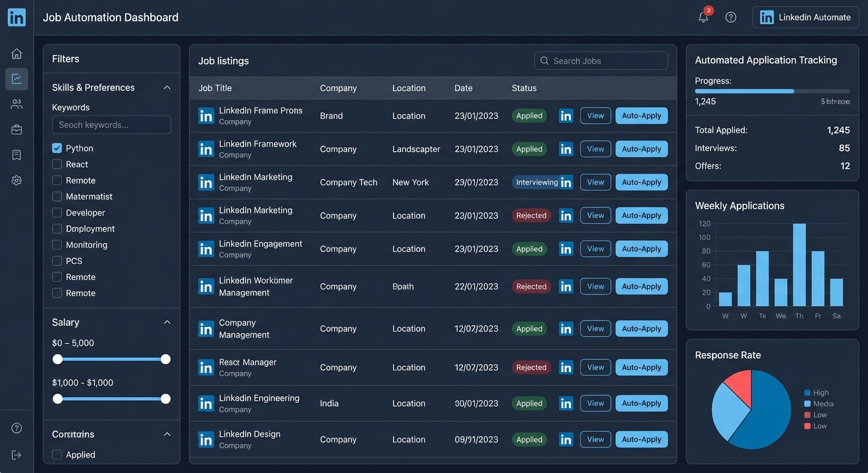Go to Home icon in the sidebar
The width and height of the screenshot is (868, 473).
click(17, 54)
